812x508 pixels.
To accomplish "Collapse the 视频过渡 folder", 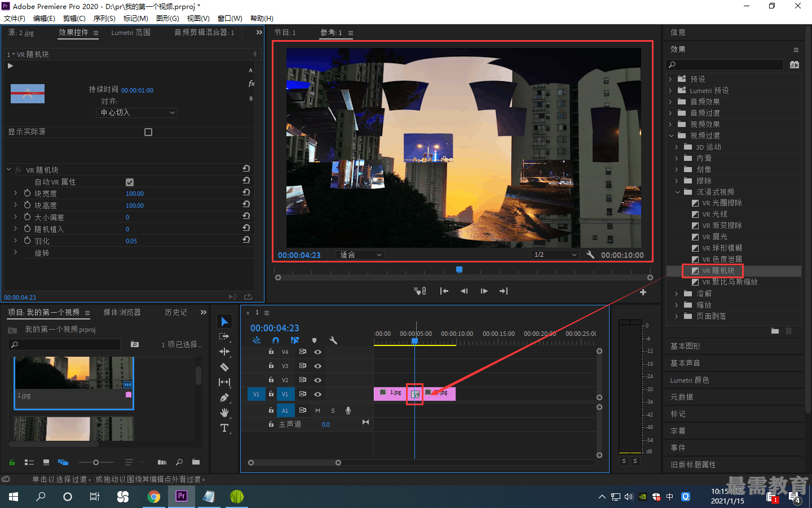I will point(671,135).
